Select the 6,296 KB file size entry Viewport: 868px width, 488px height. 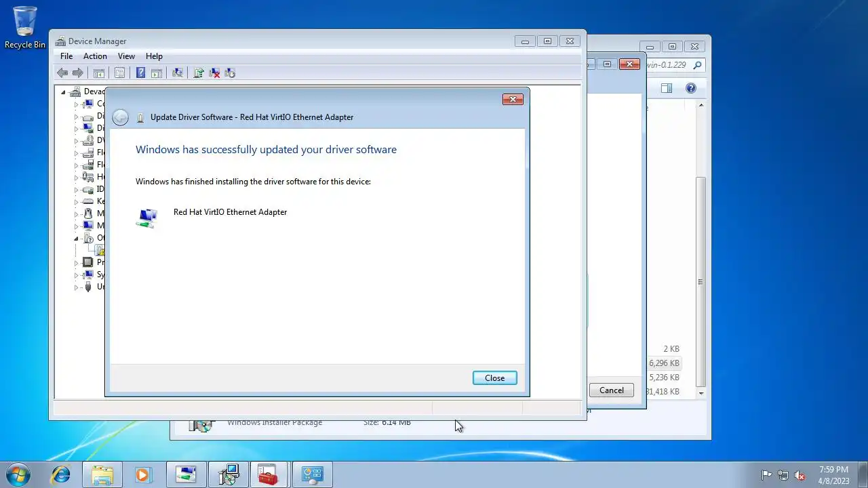click(664, 363)
